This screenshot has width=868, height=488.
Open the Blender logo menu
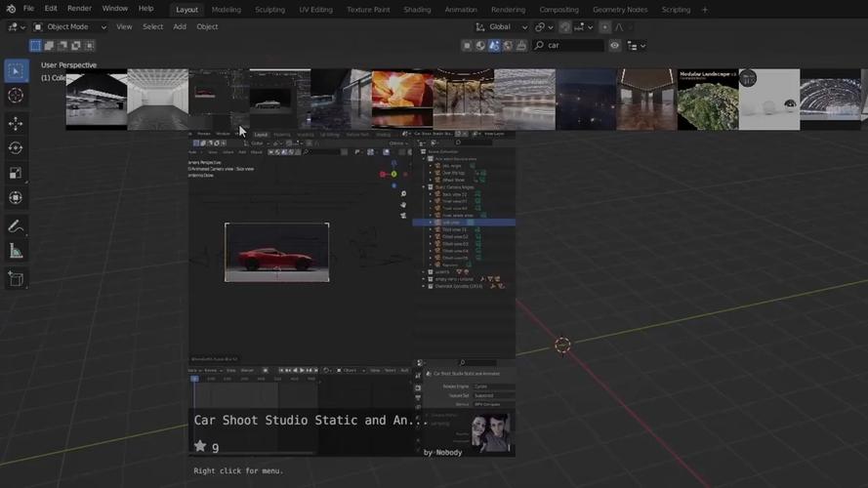[x=11, y=9]
